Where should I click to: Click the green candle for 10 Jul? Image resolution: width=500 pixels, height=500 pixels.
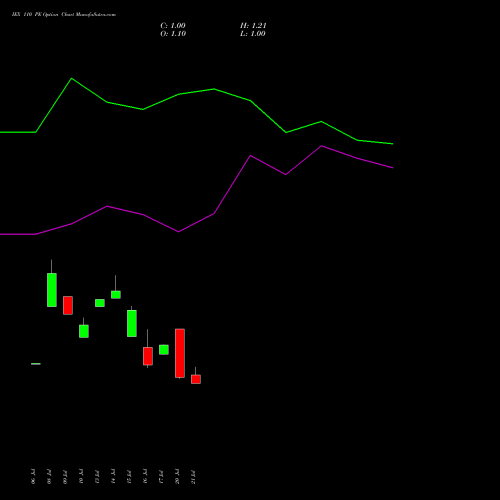coord(84,331)
